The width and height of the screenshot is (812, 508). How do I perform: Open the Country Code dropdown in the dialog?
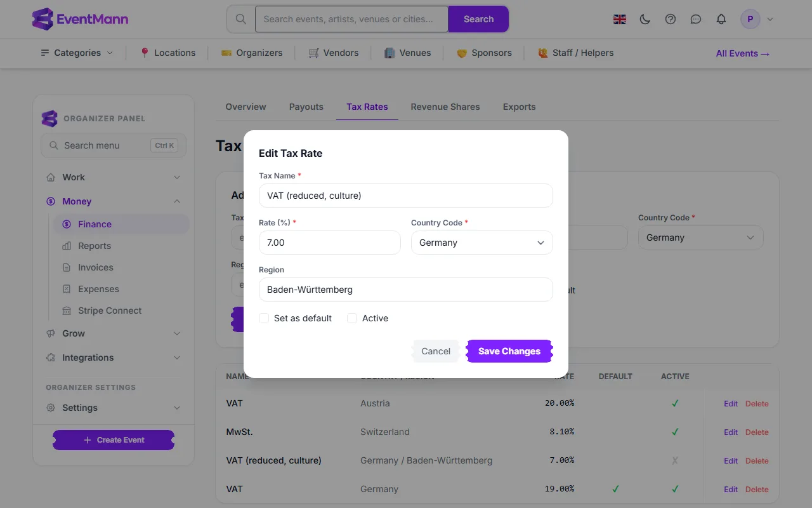click(x=482, y=243)
